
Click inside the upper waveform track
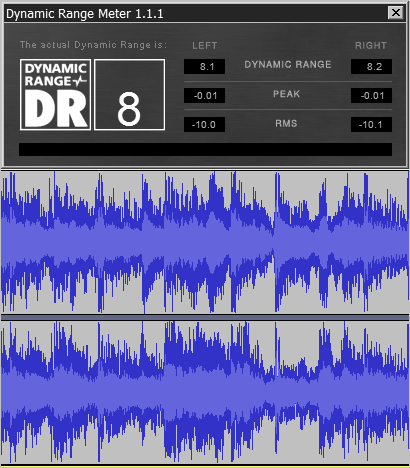pyautogui.click(x=205, y=242)
